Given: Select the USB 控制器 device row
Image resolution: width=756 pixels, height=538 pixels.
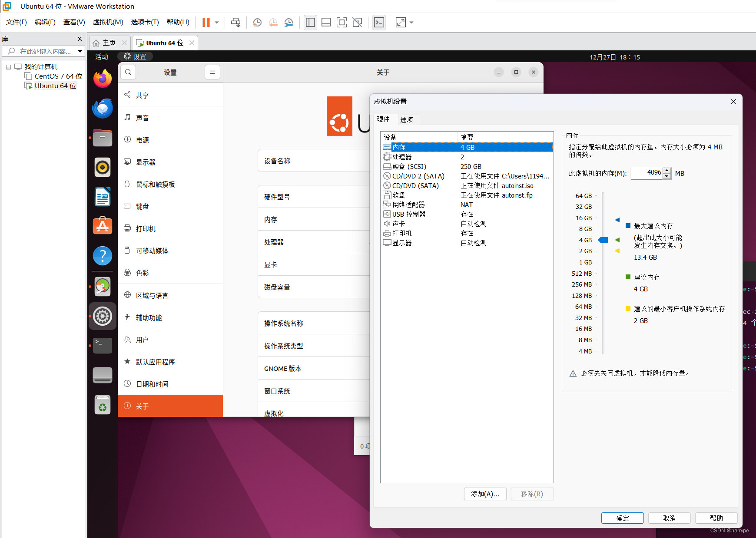Looking at the screenshot, I should click(468, 214).
